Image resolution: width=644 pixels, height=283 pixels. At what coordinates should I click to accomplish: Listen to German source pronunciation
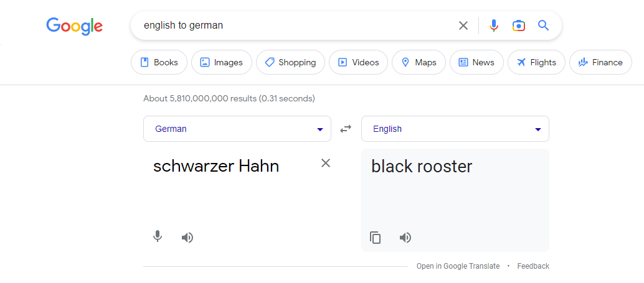pos(187,238)
